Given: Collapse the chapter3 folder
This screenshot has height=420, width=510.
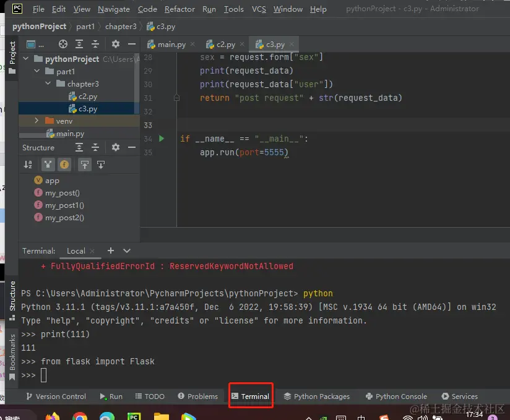Looking at the screenshot, I should 48,84.
